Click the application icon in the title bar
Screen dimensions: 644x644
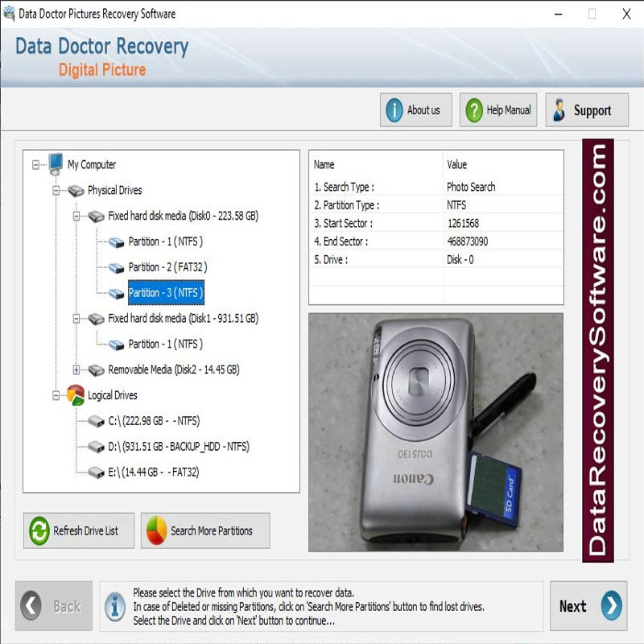[9, 14]
